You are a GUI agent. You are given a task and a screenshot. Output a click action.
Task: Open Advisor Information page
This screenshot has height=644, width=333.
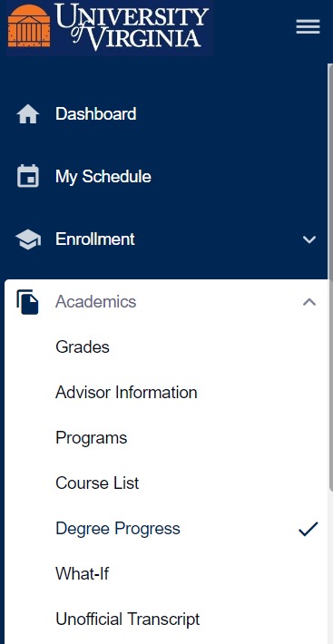126,393
